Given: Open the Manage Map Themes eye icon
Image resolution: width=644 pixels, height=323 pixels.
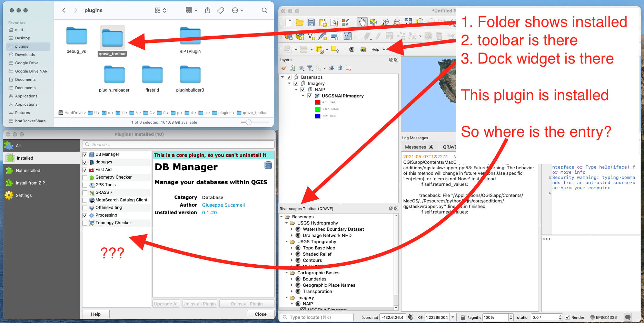Looking at the screenshot, I should click(301, 68).
